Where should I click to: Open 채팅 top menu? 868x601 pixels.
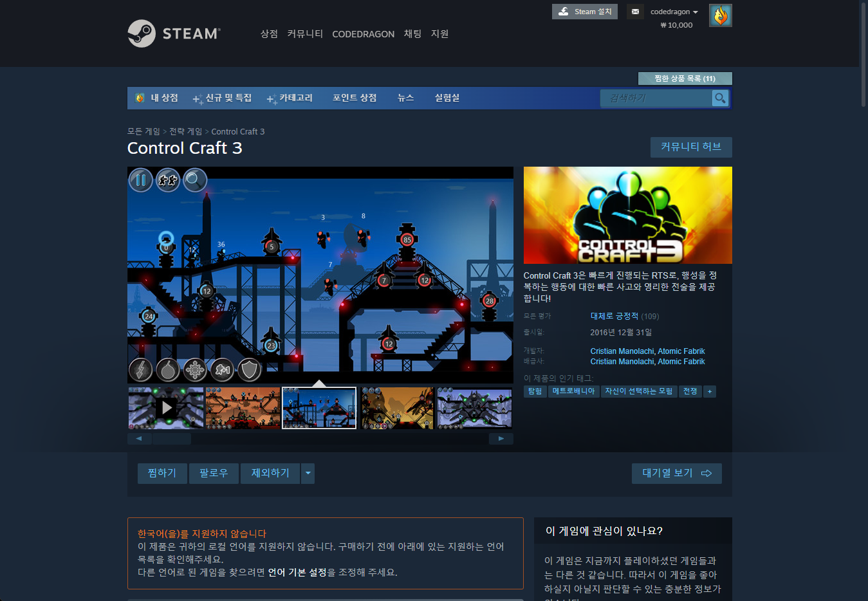412,33
